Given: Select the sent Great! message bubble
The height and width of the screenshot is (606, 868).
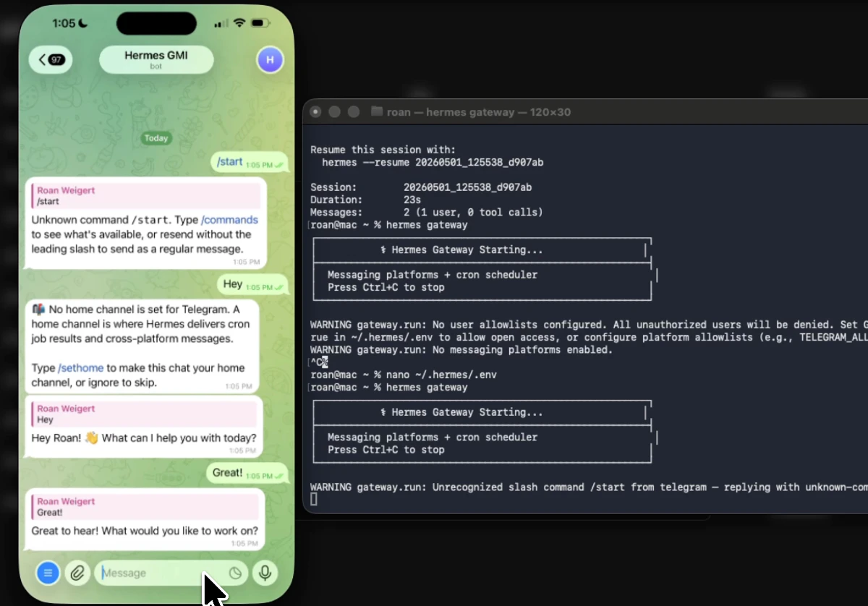Looking at the screenshot, I should point(247,473).
